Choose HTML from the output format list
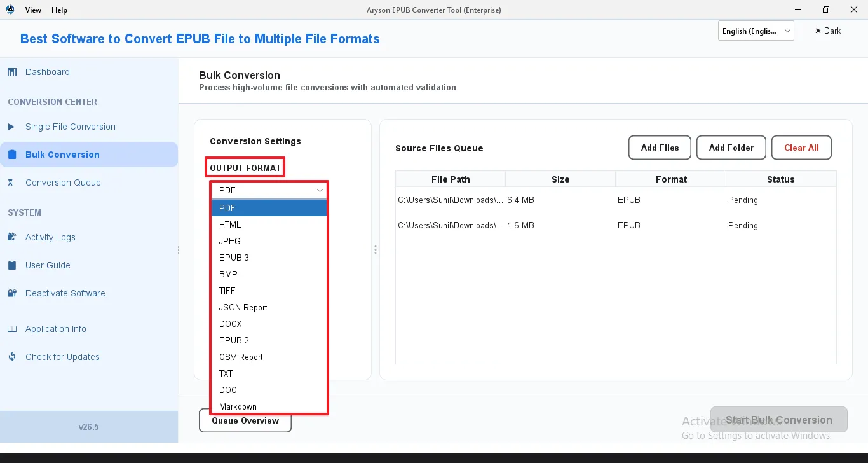868x463 pixels. pyautogui.click(x=269, y=225)
